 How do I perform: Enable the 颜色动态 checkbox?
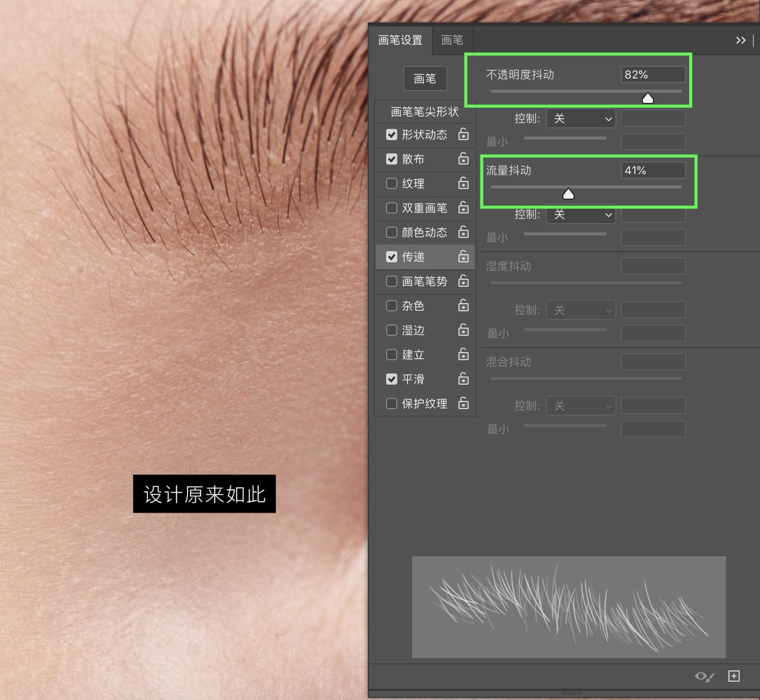click(x=391, y=232)
